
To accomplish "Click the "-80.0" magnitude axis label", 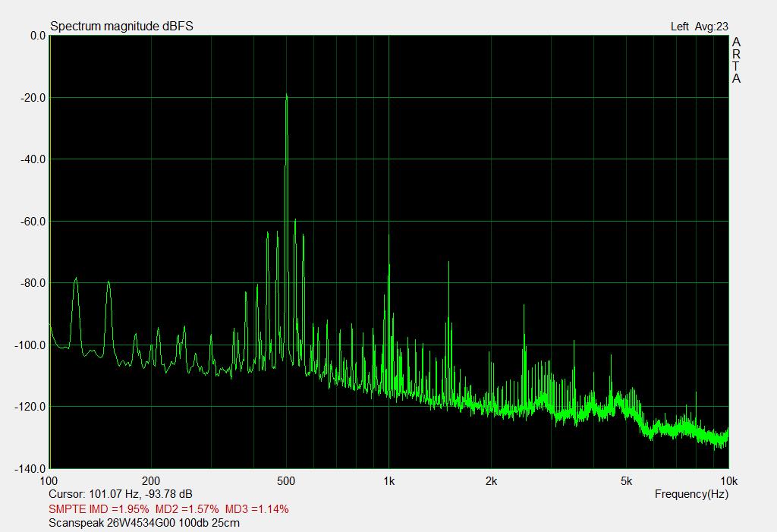I will [31, 283].
